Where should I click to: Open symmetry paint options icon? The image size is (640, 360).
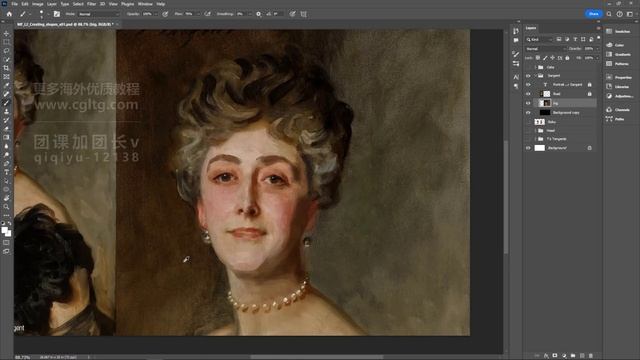coord(304,14)
